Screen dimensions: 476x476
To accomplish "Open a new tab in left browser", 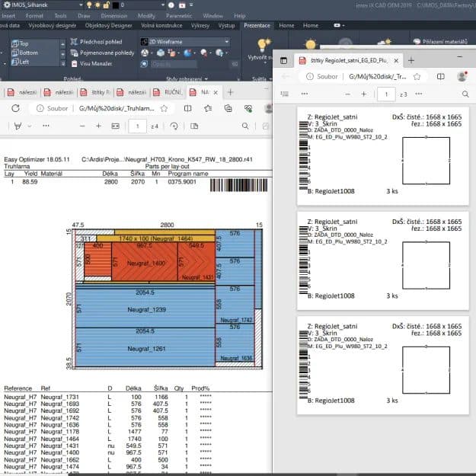I will 230,92.
